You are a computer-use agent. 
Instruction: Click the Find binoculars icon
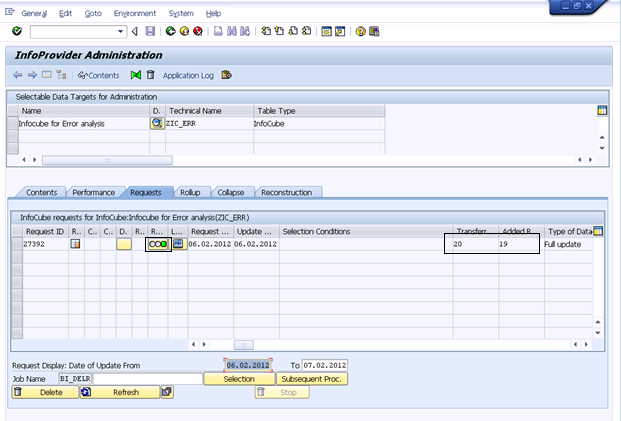click(232, 31)
